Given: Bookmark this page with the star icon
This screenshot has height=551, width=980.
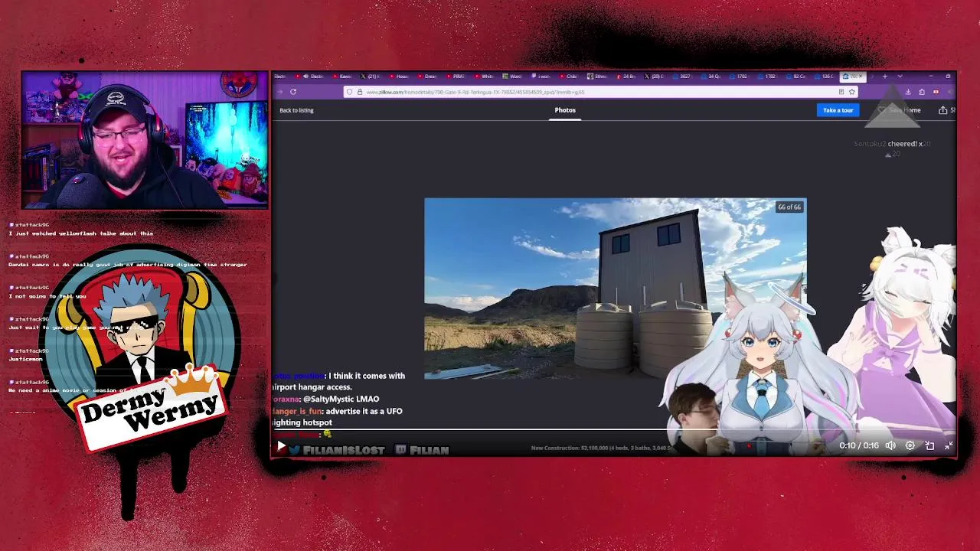Looking at the screenshot, I should pyautogui.click(x=851, y=92).
